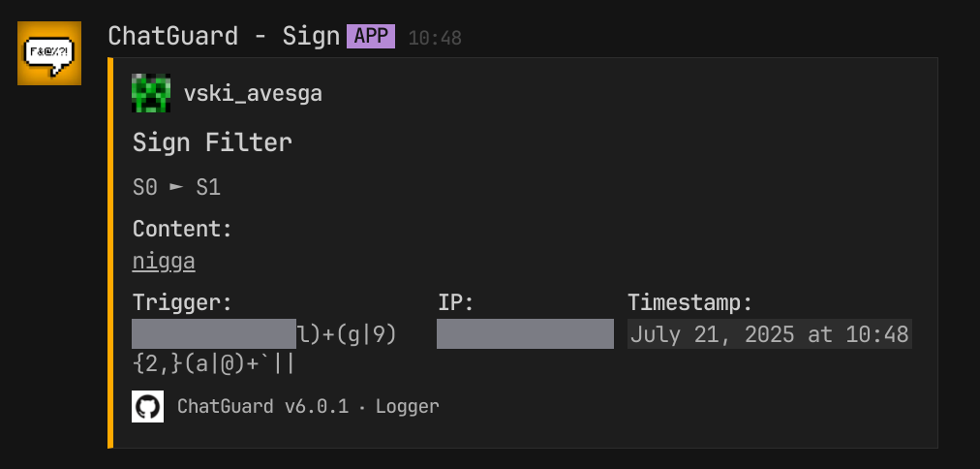This screenshot has width=980, height=469.
Task: Click the July 21, 2025 timestamp value
Action: pos(769,334)
